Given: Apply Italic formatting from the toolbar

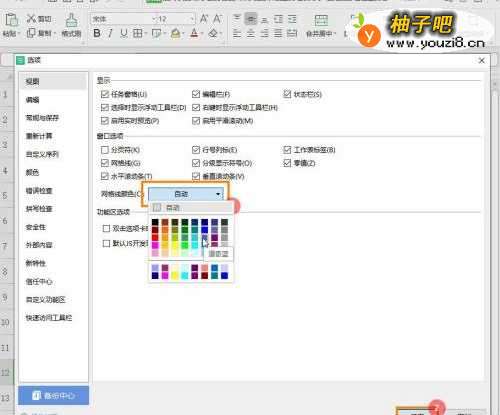Looking at the screenshot, I should tap(110, 33).
